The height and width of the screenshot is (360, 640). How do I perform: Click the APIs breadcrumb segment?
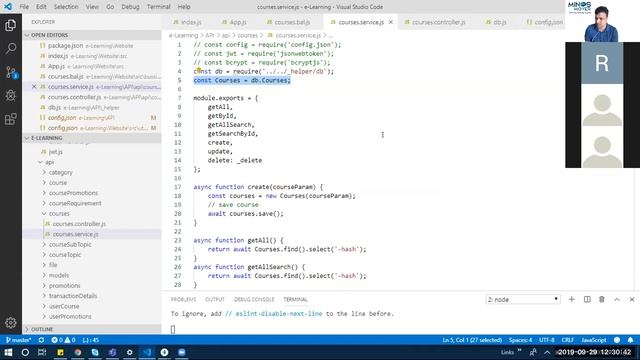pos(209,36)
